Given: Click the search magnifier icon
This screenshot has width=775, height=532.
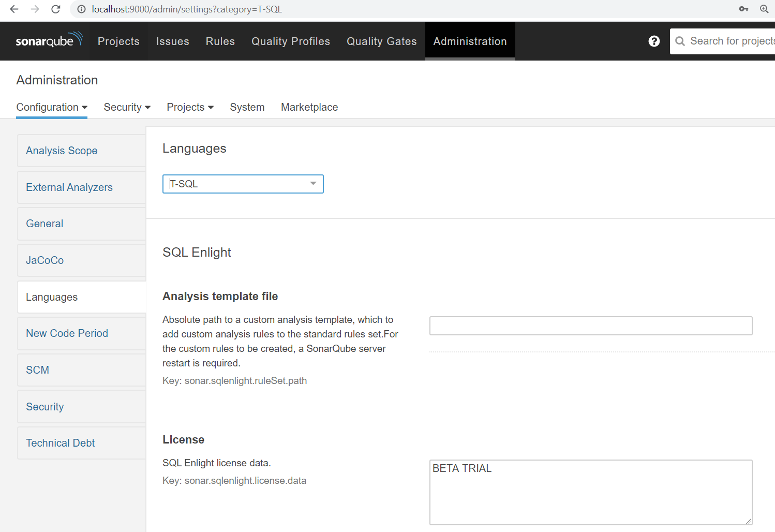Looking at the screenshot, I should (x=680, y=41).
